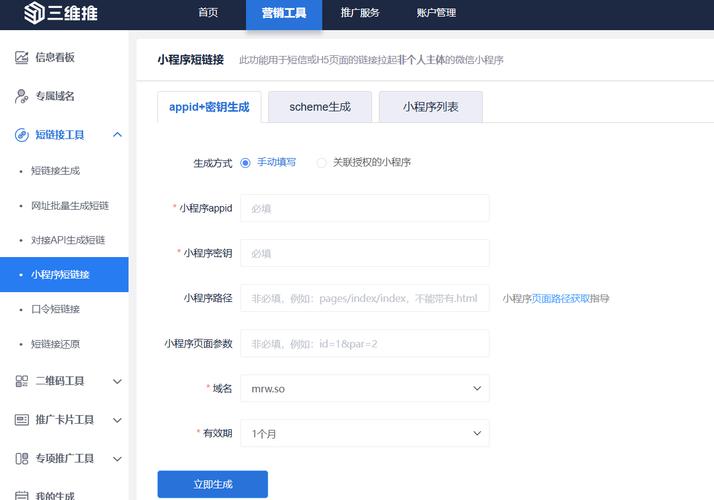This screenshot has height=500, width=714.
Task: Click the 三维推 logo
Action: (61, 12)
